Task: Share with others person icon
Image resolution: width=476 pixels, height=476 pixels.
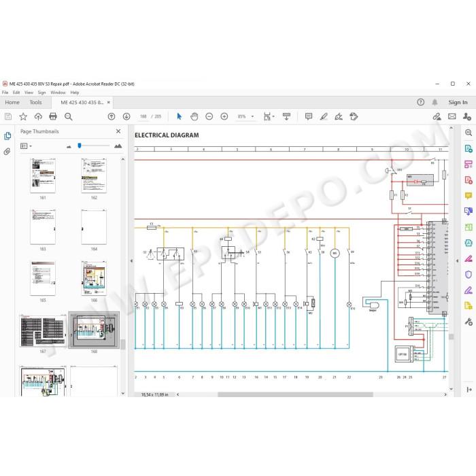Action: [x=467, y=116]
